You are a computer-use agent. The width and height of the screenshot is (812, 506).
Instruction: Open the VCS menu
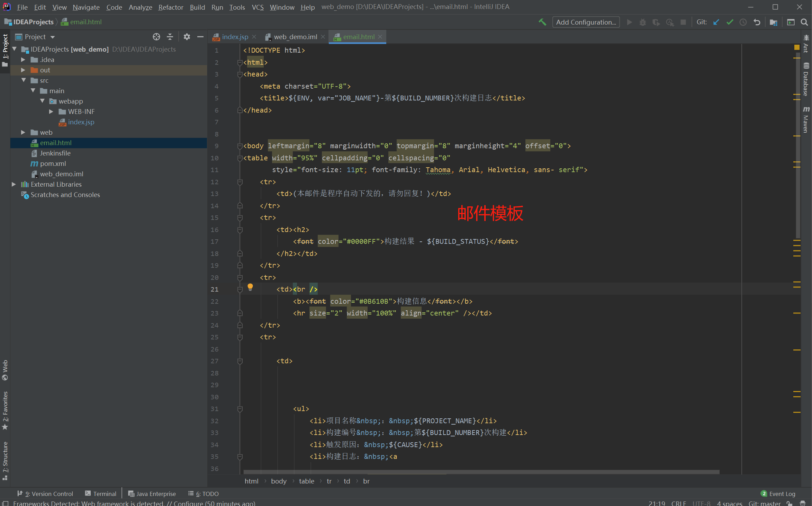[258, 7]
